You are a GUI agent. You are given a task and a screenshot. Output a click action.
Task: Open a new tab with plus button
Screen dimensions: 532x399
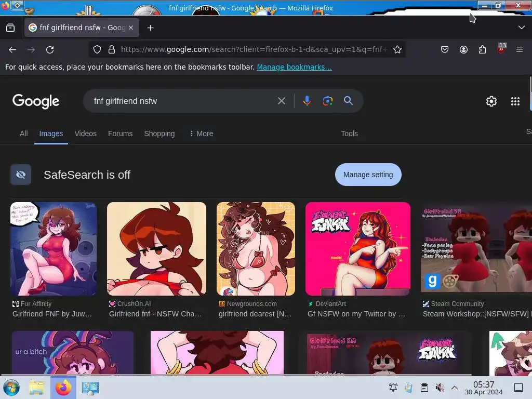coord(150,28)
